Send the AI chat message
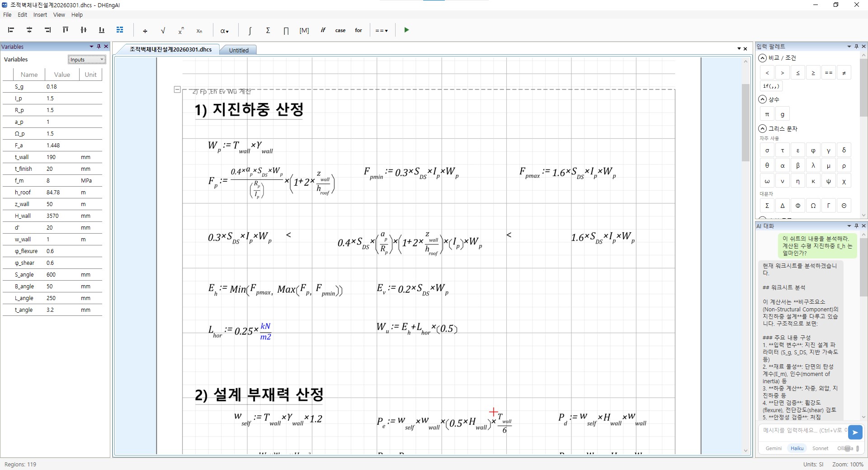This screenshot has width=868, height=470. (x=855, y=432)
